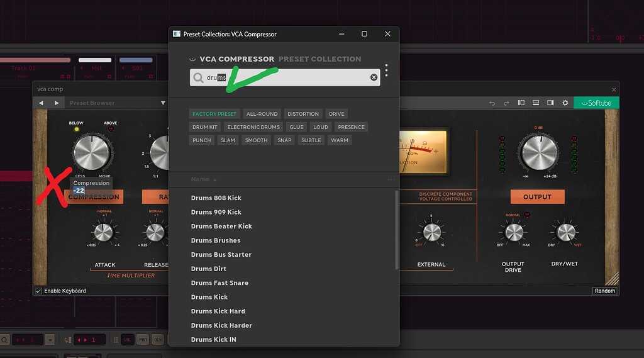Select SNAP filter tag
This screenshot has height=358, width=644.
pyautogui.click(x=284, y=140)
